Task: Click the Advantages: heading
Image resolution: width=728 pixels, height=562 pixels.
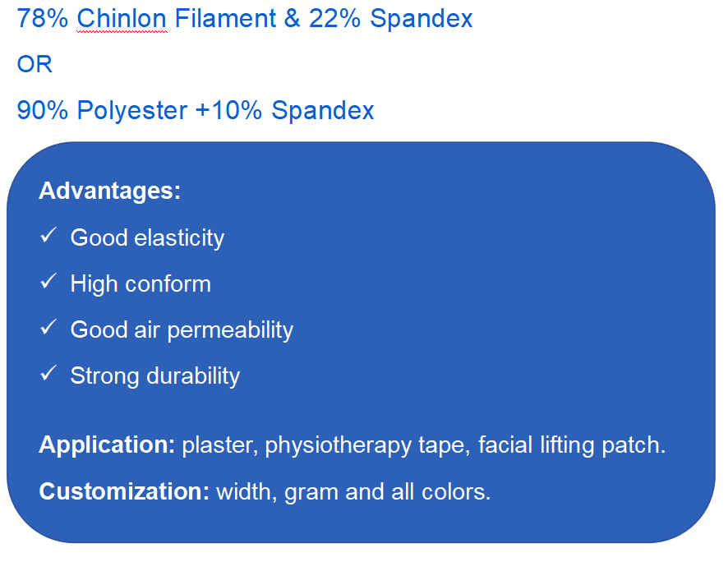Action: click(x=109, y=191)
